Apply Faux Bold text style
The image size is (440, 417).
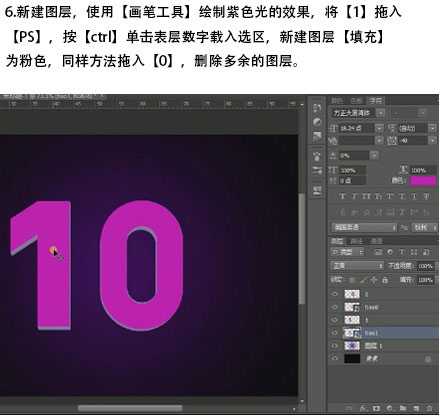coord(342,196)
